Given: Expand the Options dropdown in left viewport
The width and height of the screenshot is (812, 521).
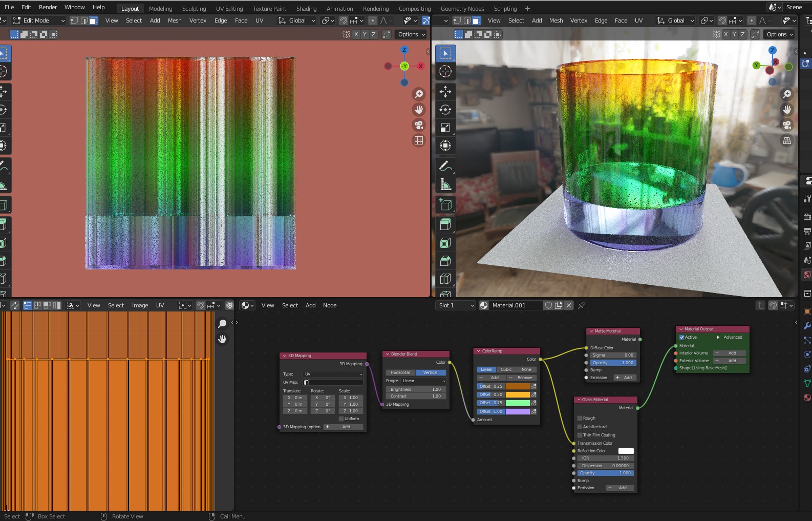Looking at the screenshot, I should [411, 34].
